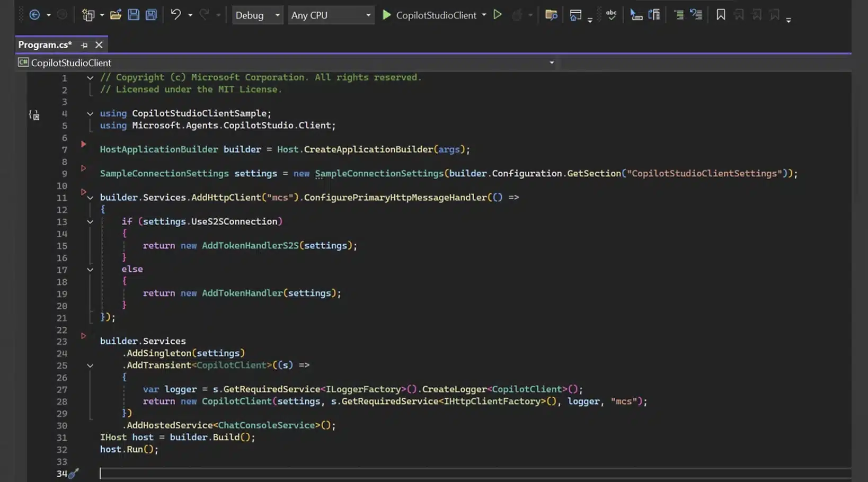868x482 pixels.
Task: Open the screwdriver quick actions icon on line 34
Action: 74,473
